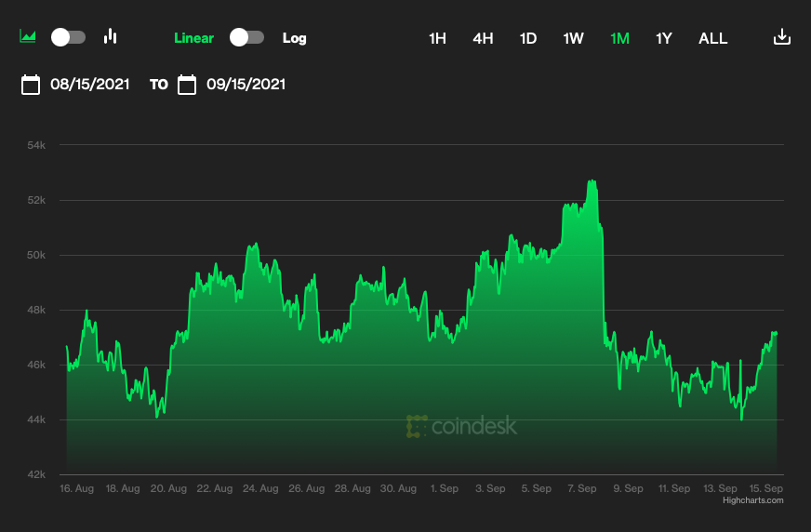Screen dimensions: 811x532
Task: Click the start date calendar icon
Action: pyautogui.click(x=31, y=85)
